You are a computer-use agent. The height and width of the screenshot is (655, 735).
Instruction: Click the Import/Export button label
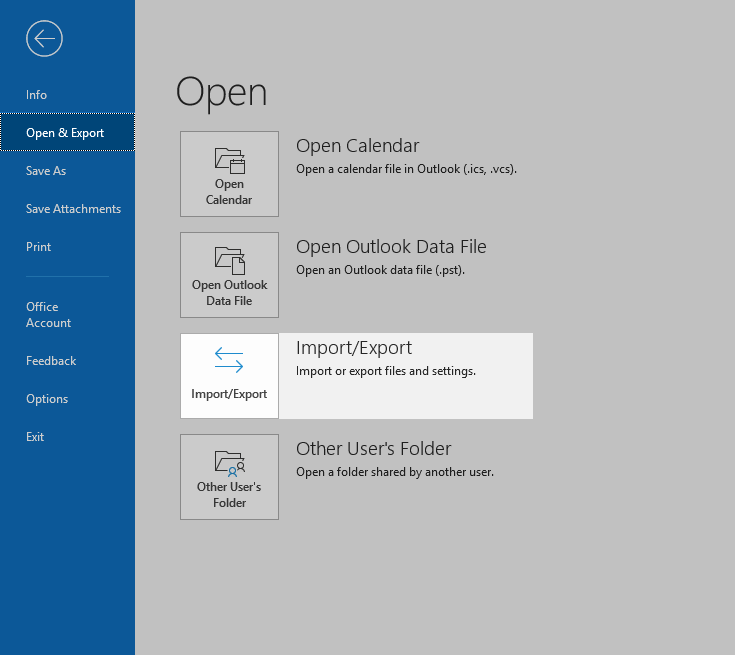[229, 394]
